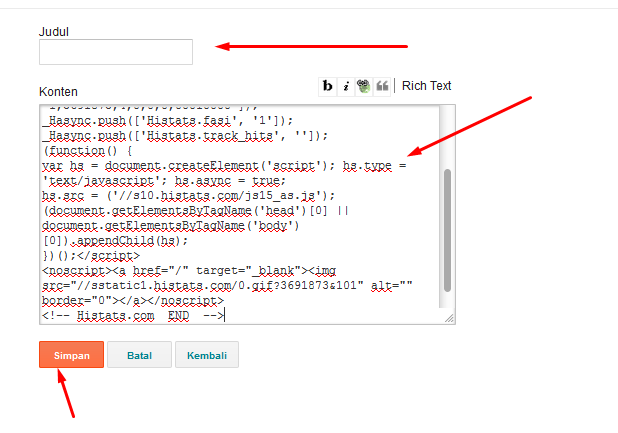Save the widget with Simpan button

[x=71, y=355]
